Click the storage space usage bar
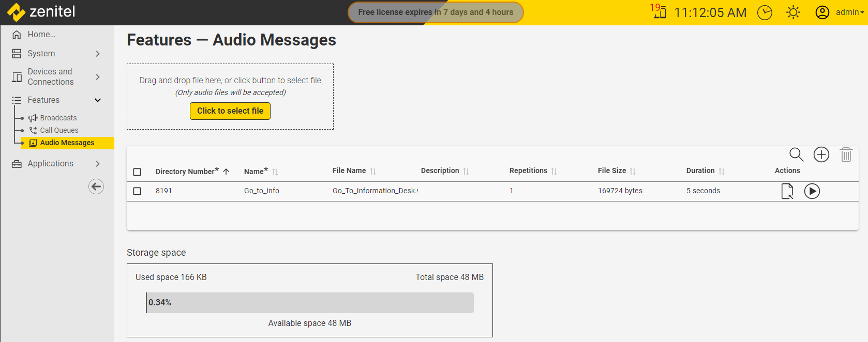The width and height of the screenshot is (868, 342). click(x=309, y=303)
